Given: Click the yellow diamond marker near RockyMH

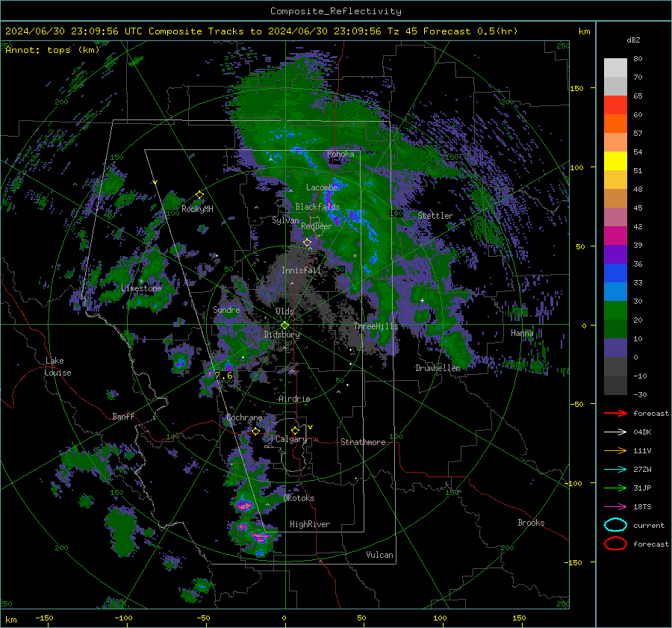Looking at the screenshot, I should pyautogui.click(x=199, y=195).
